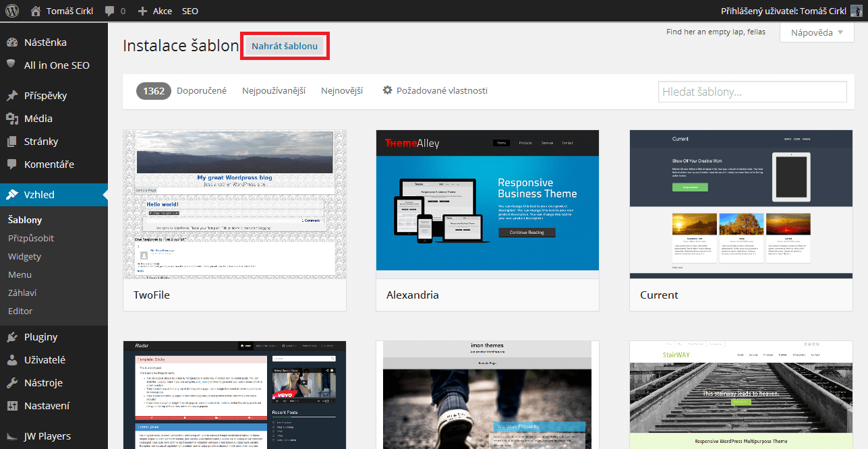
Task: Expand the Nápověda help dropdown
Action: click(817, 32)
